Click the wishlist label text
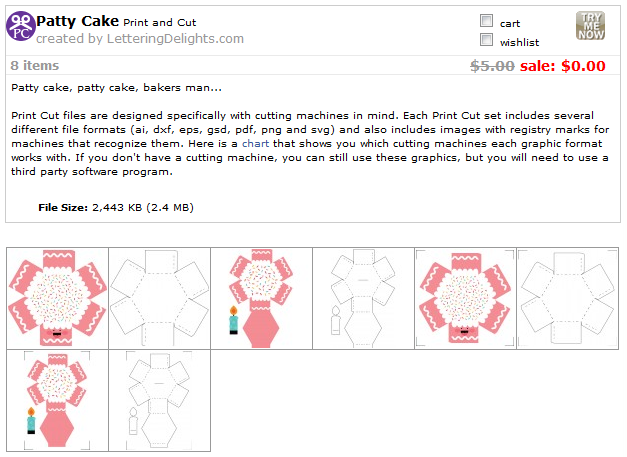 tap(519, 43)
